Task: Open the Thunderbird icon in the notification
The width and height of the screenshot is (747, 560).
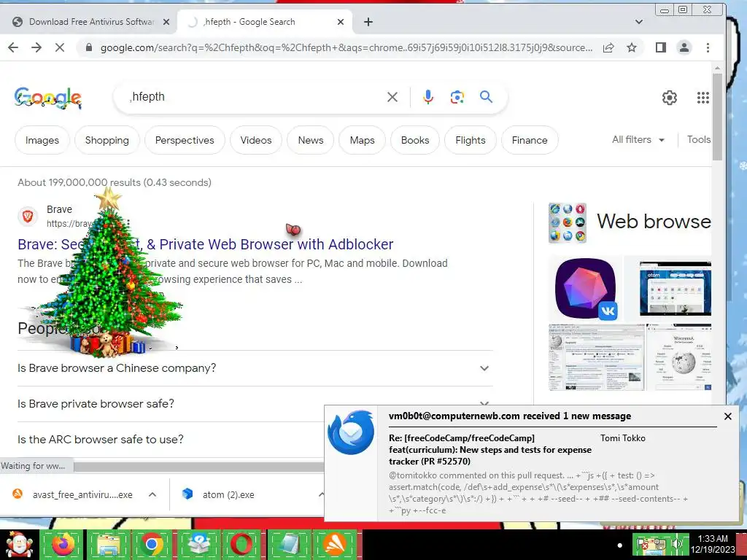Action: (351, 432)
